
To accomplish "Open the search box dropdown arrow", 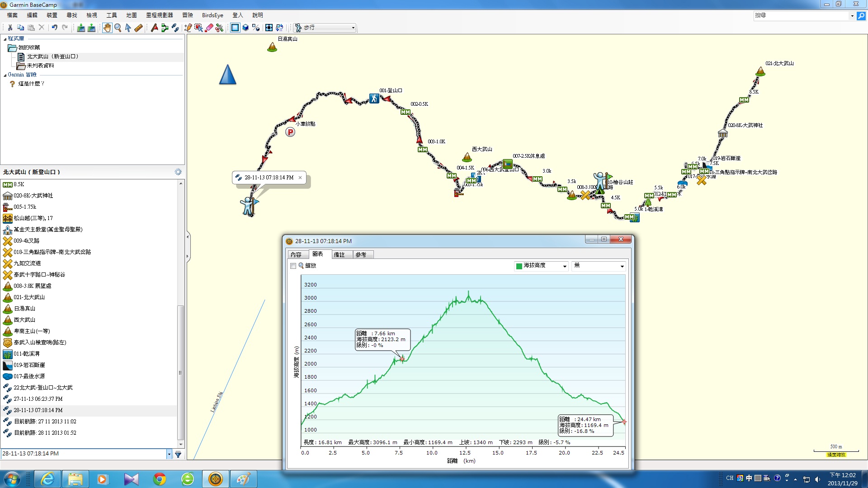I will click(852, 16).
